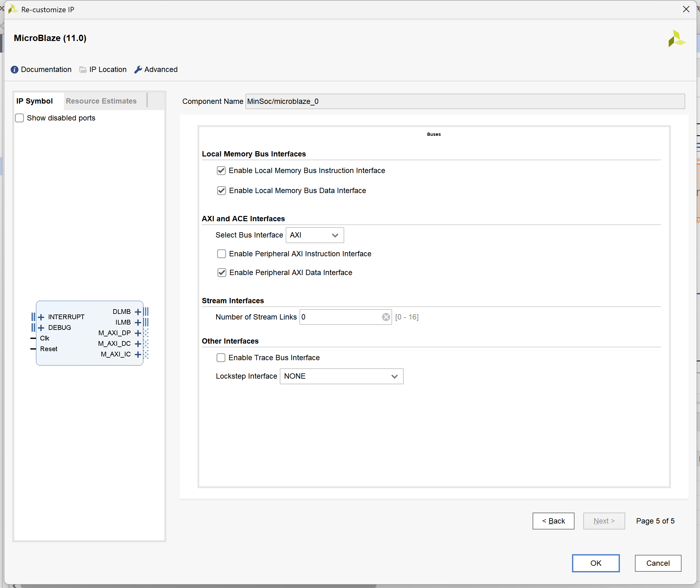The height and width of the screenshot is (588, 700).
Task: Click the 'AXI and ACE Interfaces' heading
Action: [x=243, y=219]
